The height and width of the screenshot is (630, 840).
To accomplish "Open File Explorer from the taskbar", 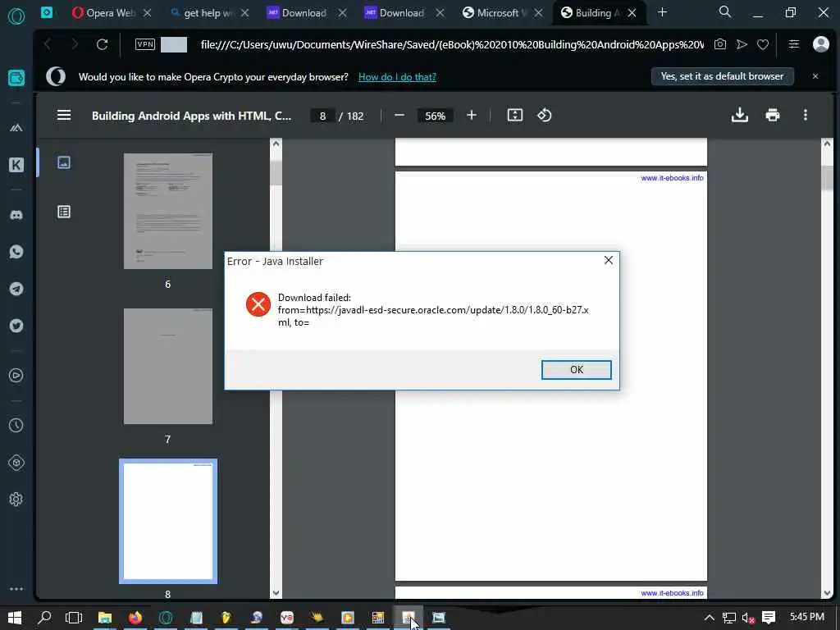I will click(105, 618).
